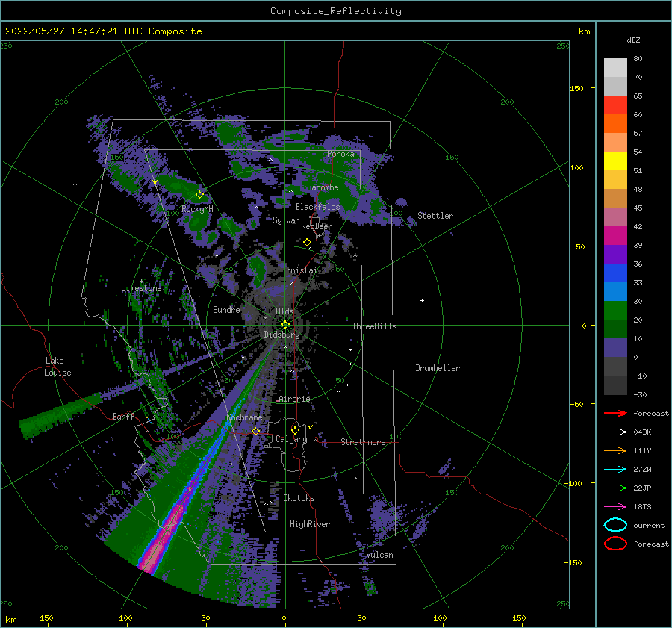
Task: Click the yellow diamond marker below RedDeer
Action: pyautogui.click(x=307, y=243)
